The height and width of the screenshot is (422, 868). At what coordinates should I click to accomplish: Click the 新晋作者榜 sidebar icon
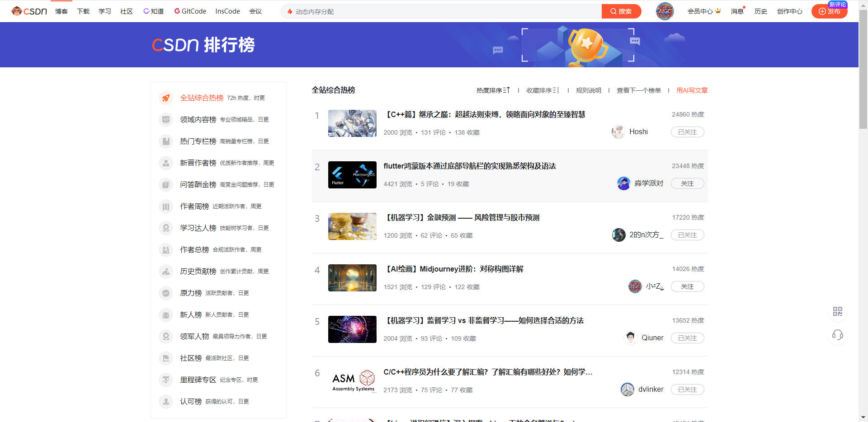tap(166, 163)
